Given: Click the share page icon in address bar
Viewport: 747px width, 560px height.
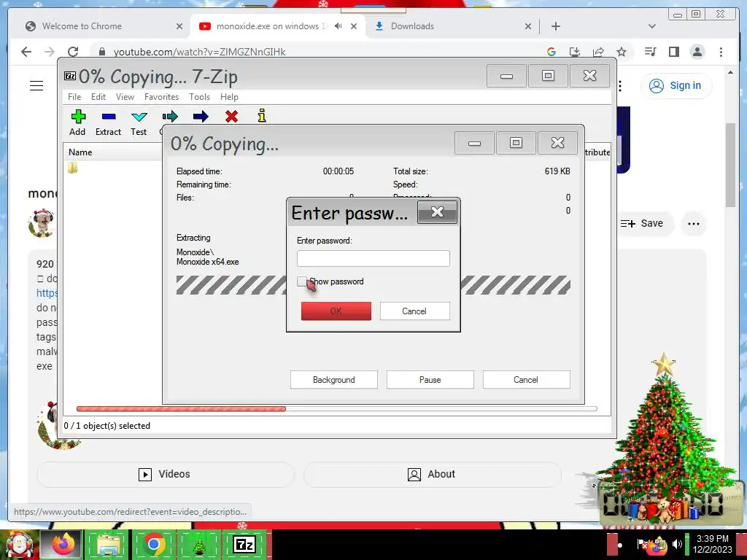Looking at the screenshot, I should point(598,52).
